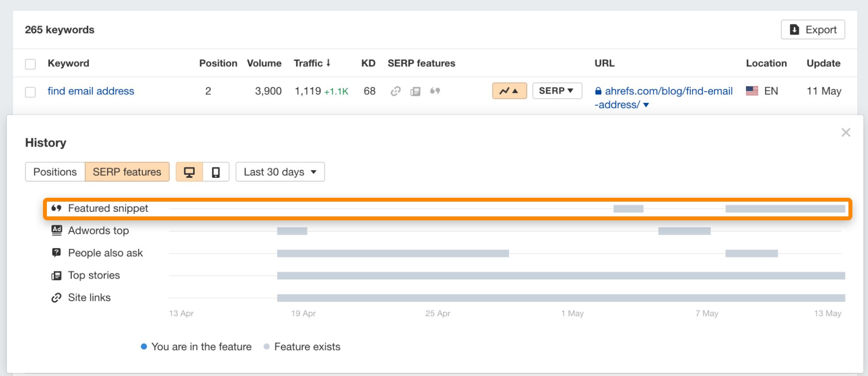Open the Last 30 days dropdown
Screen dimensions: 868x376
[280, 172]
